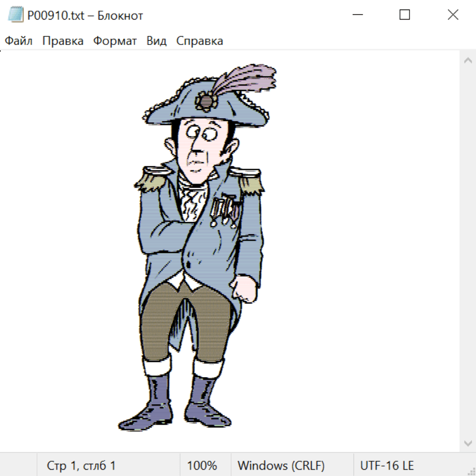Image resolution: width=476 pixels, height=476 pixels.
Task: Click the "Стр 1, стлб 1" status field
Action: coord(81,466)
